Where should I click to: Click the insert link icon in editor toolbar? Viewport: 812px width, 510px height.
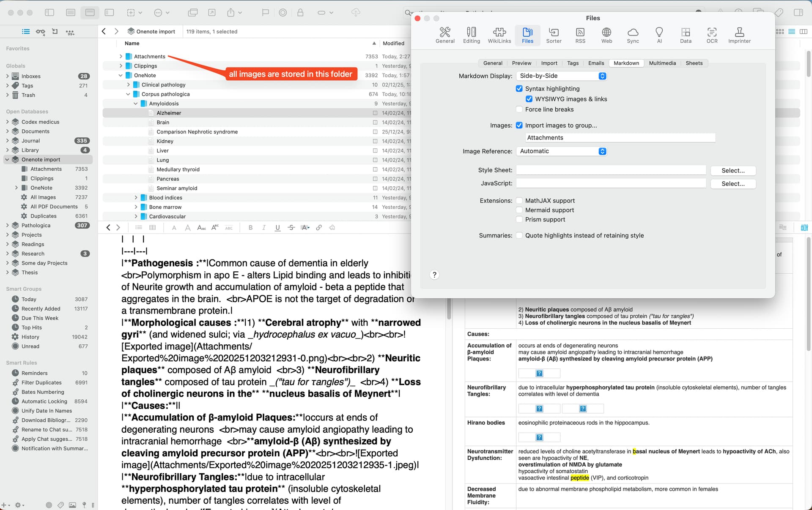coord(319,228)
